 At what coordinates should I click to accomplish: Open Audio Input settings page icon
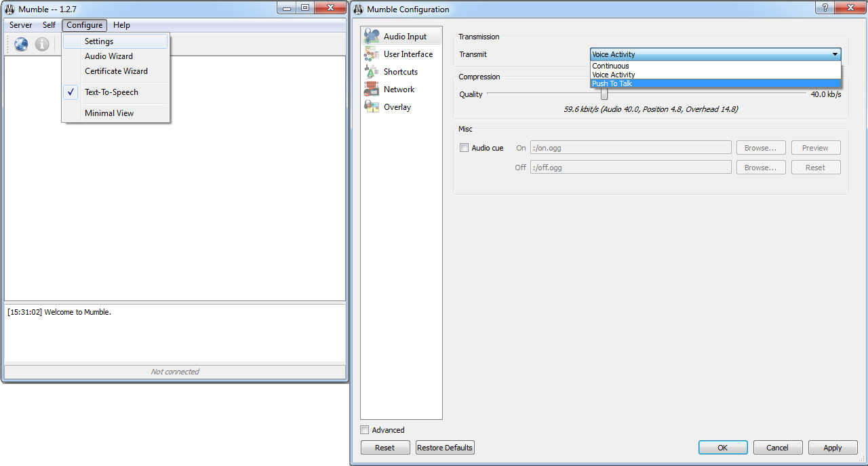[x=372, y=37]
